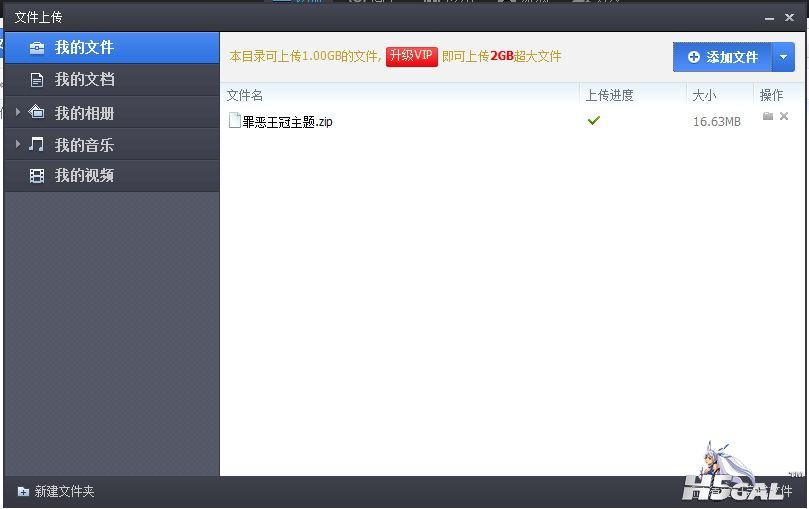Click the green upload-complete checkmark
This screenshot has width=809, height=509.
click(x=594, y=121)
